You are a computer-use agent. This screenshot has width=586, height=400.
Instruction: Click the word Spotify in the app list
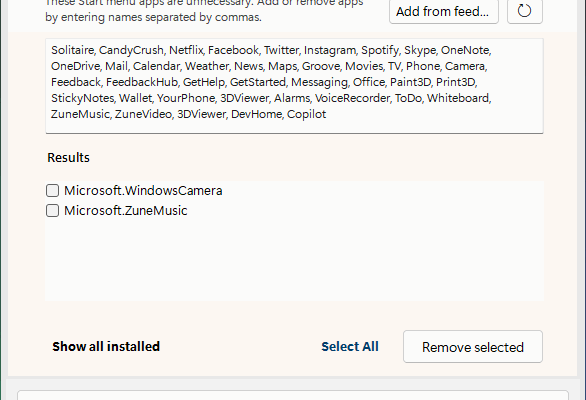(x=380, y=50)
